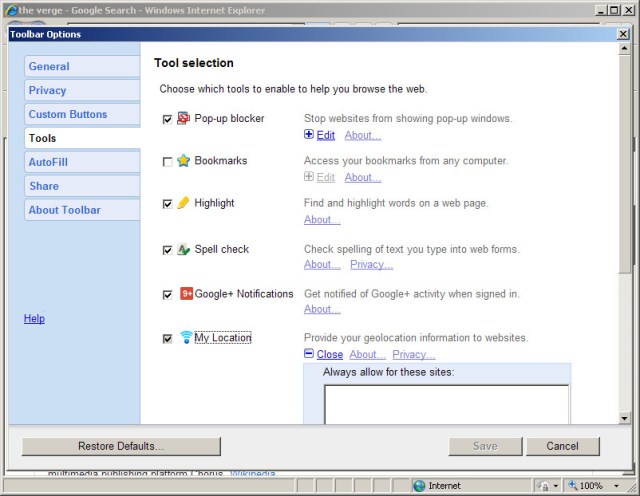Image resolution: width=640 pixels, height=496 pixels.
Task: Open My Location Privacy link
Action: pos(414,354)
